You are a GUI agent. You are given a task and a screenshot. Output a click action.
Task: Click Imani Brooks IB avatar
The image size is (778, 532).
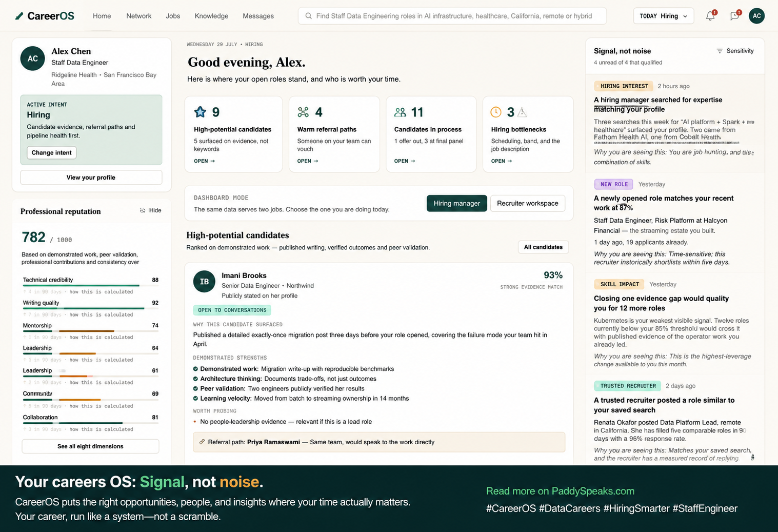204,281
